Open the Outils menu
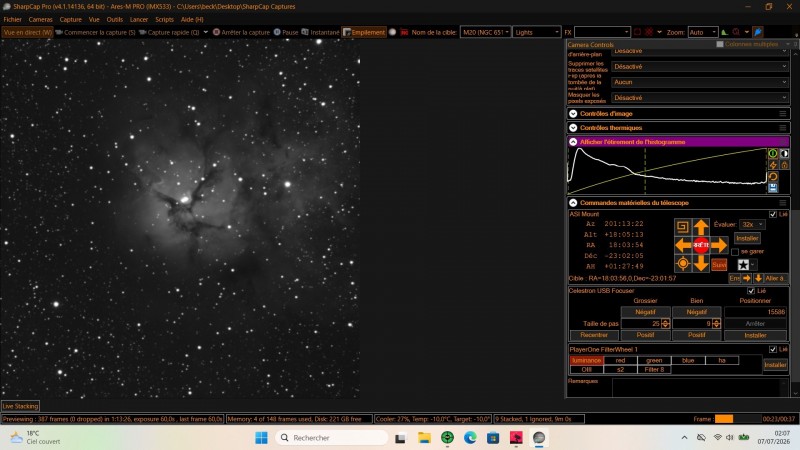This screenshot has height=450, width=800. [x=114, y=19]
